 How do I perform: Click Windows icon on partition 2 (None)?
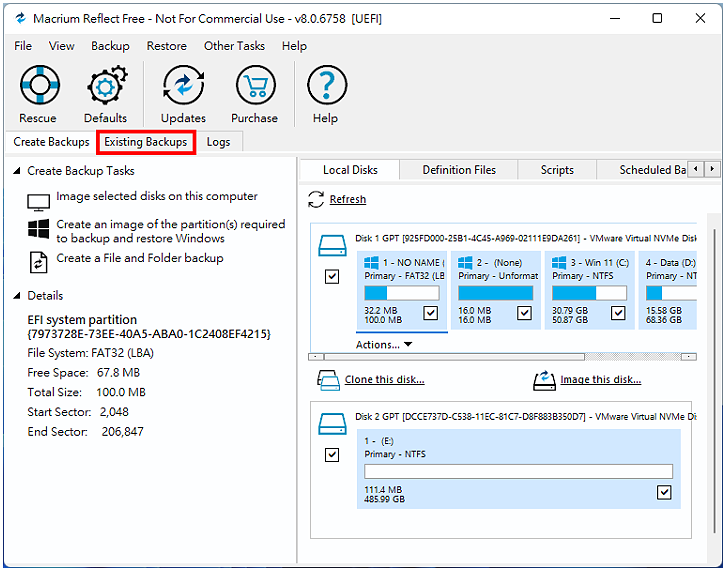(465, 263)
